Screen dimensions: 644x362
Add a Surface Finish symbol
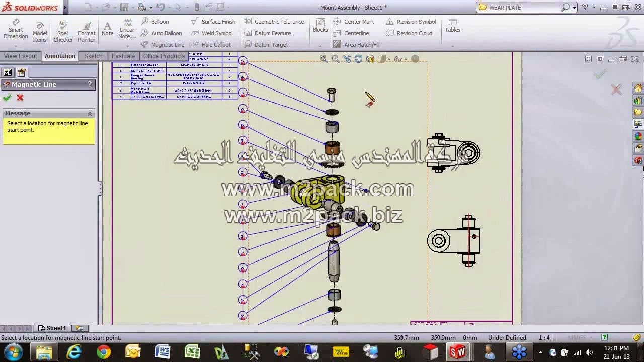pyautogui.click(x=213, y=22)
